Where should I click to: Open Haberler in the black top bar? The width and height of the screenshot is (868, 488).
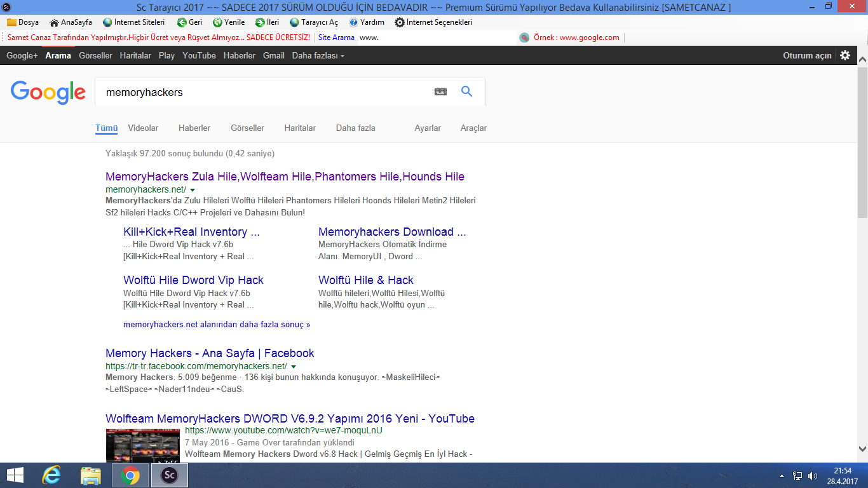pyautogui.click(x=240, y=56)
